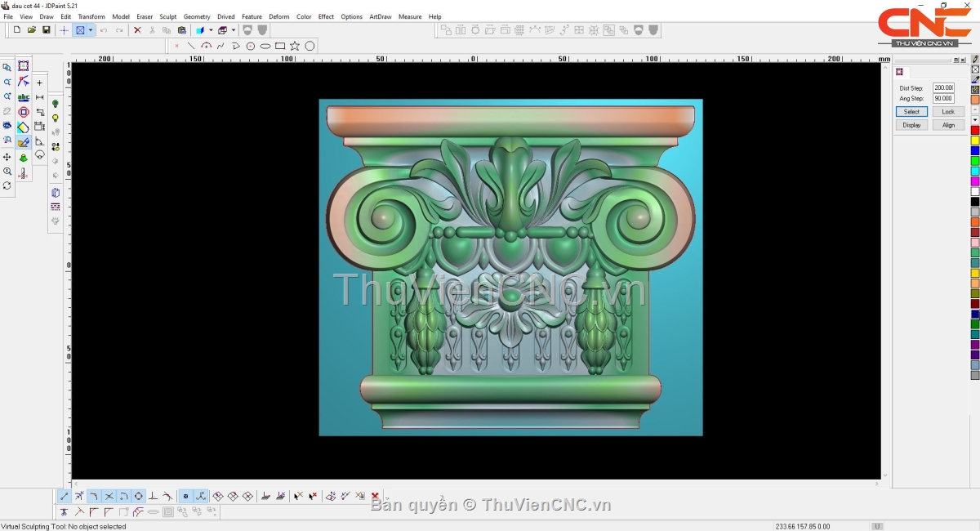Expand the wireframe box dropdown arrow
Image resolution: width=980 pixels, height=531 pixels.
click(x=234, y=30)
